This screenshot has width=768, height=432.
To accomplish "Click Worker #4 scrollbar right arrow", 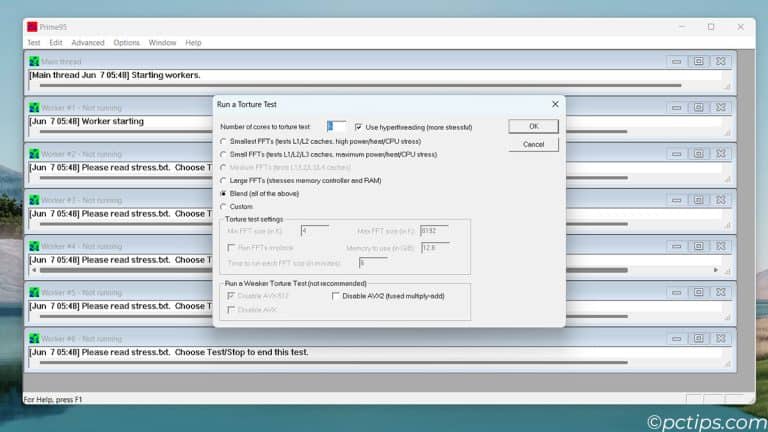I will pyautogui.click(x=716, y=270).
